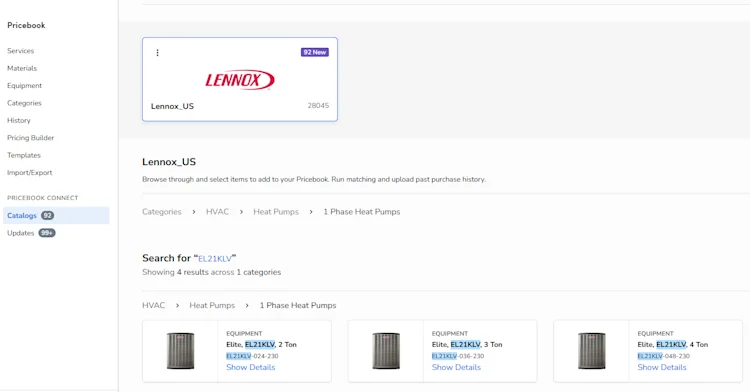Show Details for the EL21KLV 2 Ton
Image resolution: width=750 pixels, height=392 pixels.
tap(251, 367)
